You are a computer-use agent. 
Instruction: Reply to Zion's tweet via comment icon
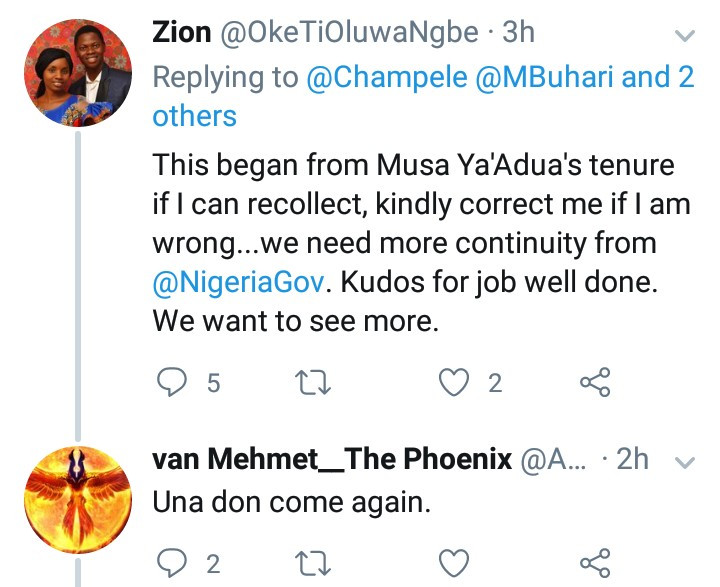coord(172,382)
